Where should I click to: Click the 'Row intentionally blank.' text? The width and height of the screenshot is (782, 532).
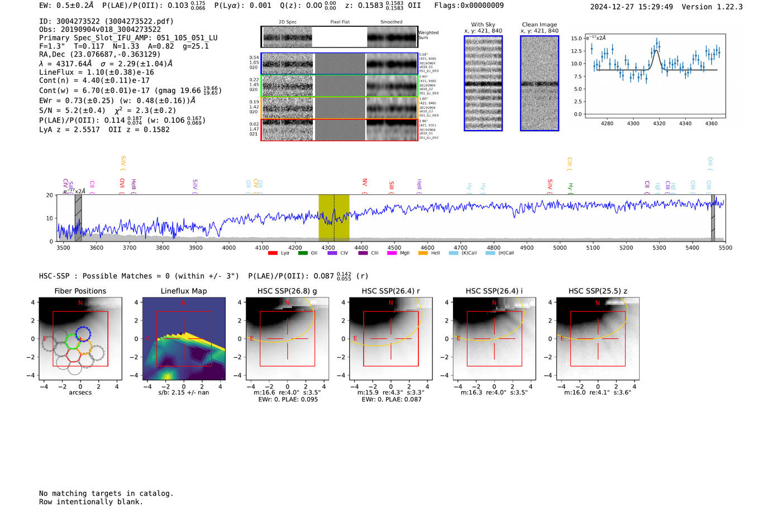tap(91, 502)
